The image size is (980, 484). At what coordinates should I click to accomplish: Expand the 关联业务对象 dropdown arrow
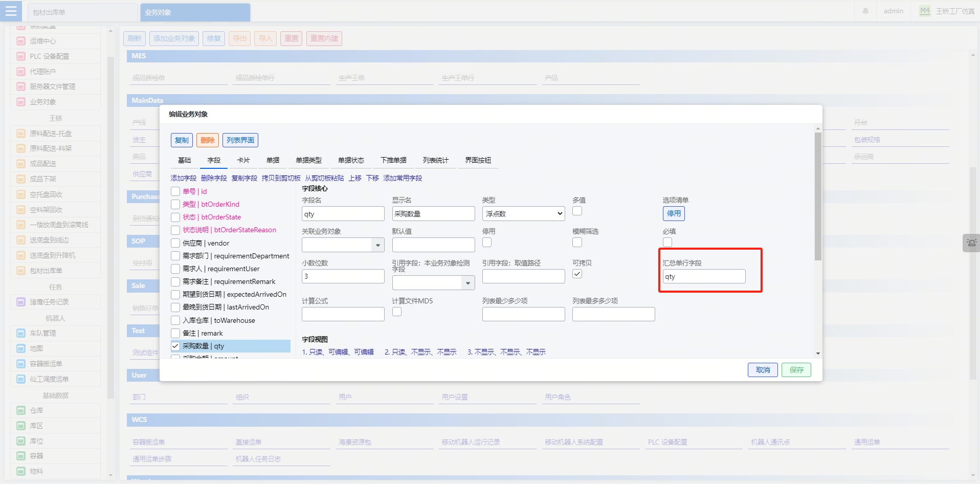[x=378, y=245]
